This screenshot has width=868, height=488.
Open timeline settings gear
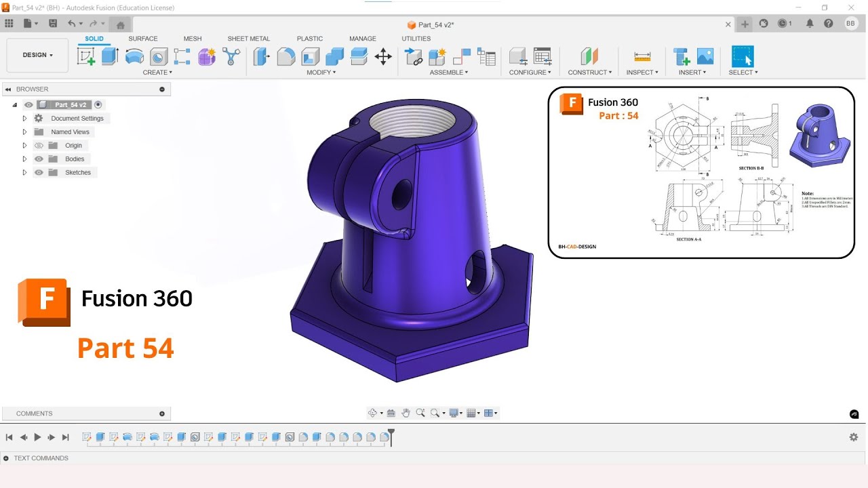(x=854, y=437)
